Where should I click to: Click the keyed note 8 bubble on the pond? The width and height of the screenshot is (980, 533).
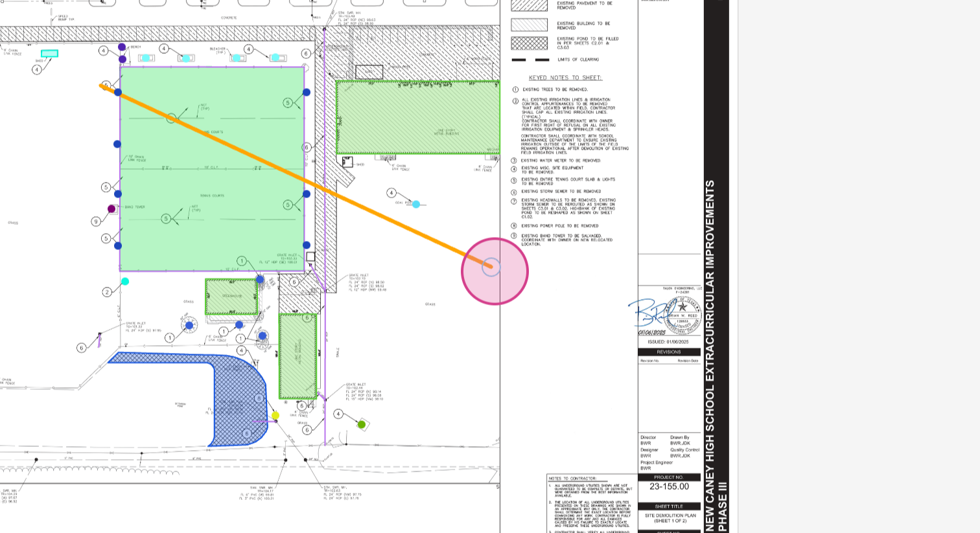259,398
